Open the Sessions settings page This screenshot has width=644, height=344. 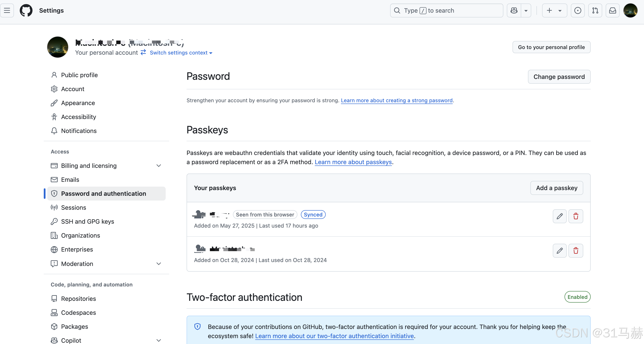coord(74,208)
